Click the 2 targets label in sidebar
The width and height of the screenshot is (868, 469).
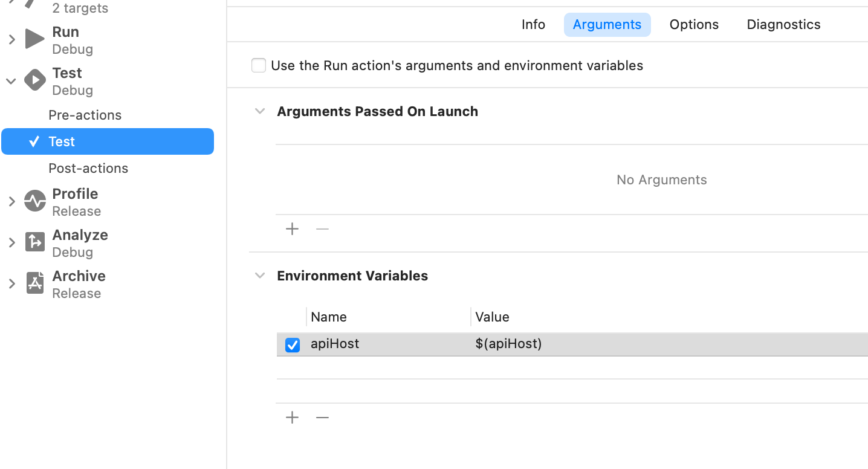[x=79, y=8]
